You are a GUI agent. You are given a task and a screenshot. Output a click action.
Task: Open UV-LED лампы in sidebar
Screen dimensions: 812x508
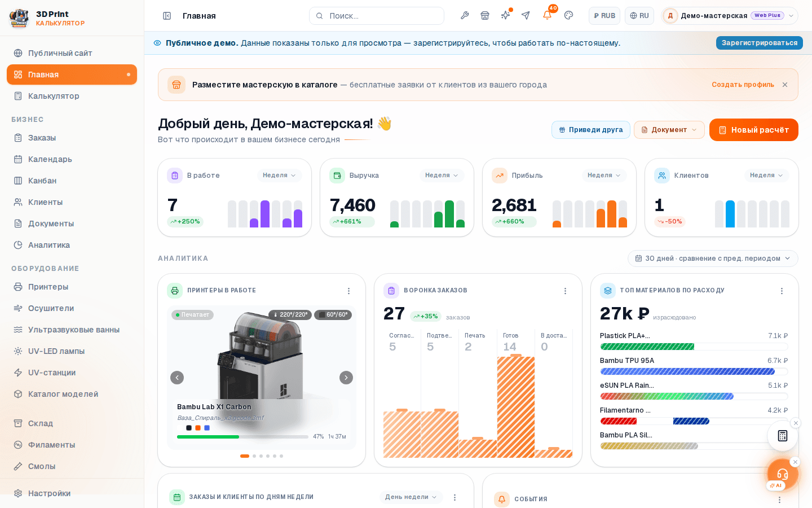(x=72, y=351)
